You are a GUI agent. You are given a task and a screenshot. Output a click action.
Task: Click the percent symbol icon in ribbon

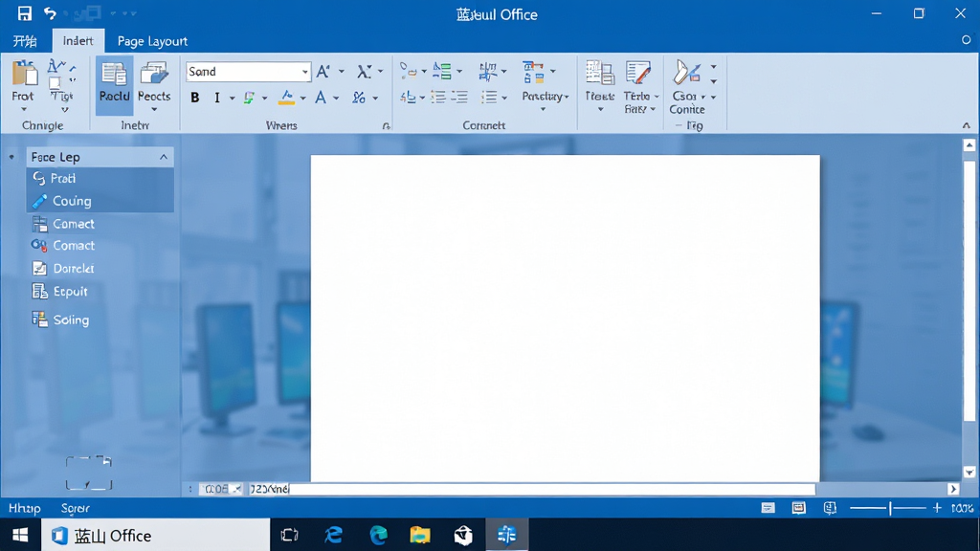[359, 98]
